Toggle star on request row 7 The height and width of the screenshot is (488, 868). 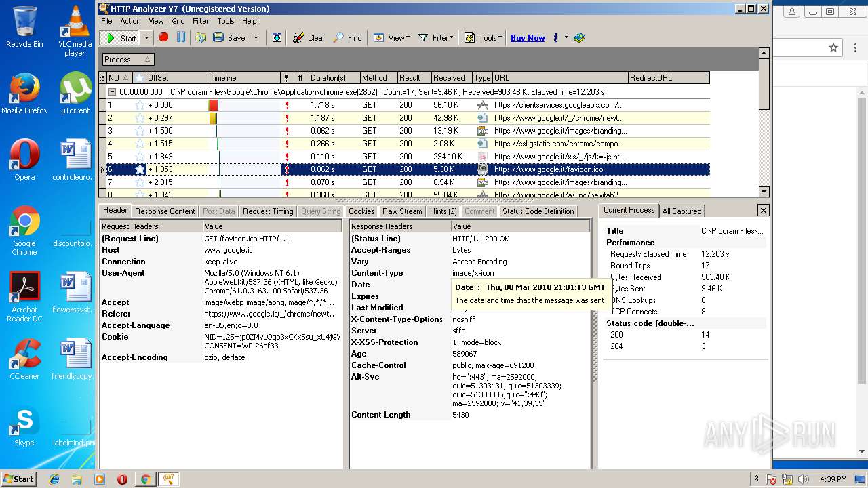pos(140,182)
